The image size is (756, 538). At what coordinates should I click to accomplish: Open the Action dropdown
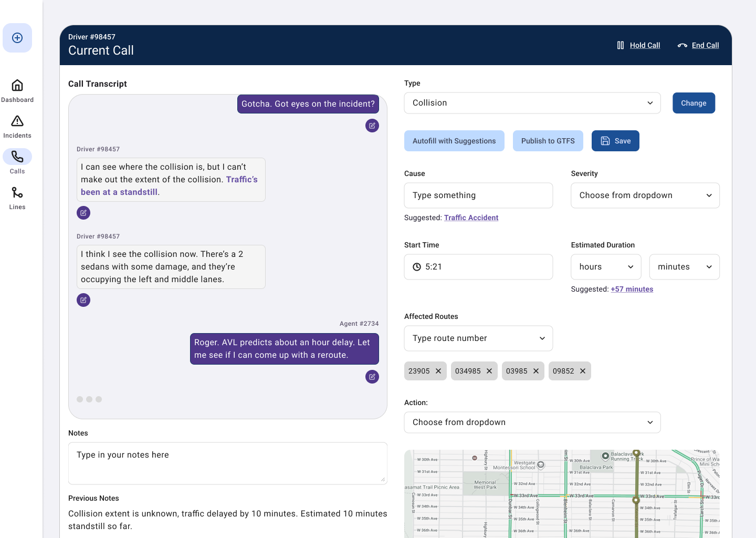[x=532, y=422]
